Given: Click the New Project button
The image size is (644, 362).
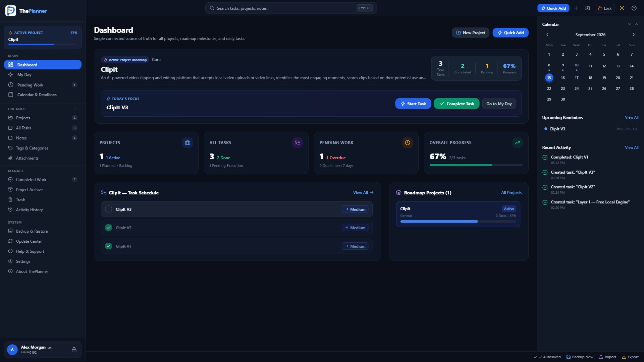Looking at the screenshot, I should [x=470, y=33].
